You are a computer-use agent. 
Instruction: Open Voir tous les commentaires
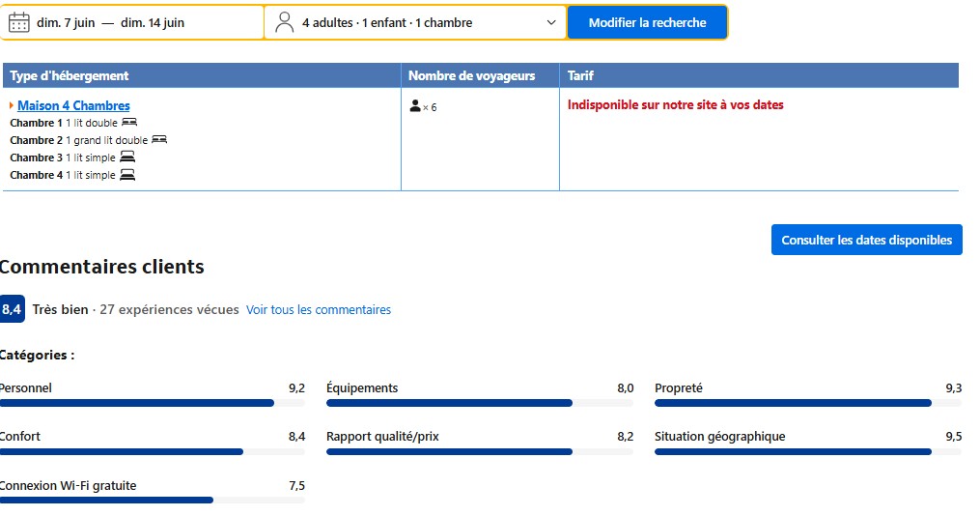coord(319,310)
